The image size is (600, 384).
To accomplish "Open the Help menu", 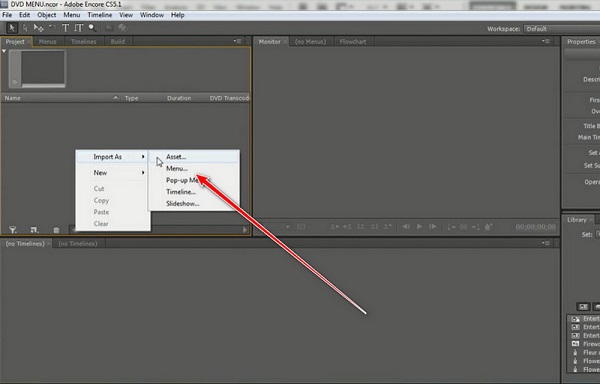I will click(x=178, y=15).
